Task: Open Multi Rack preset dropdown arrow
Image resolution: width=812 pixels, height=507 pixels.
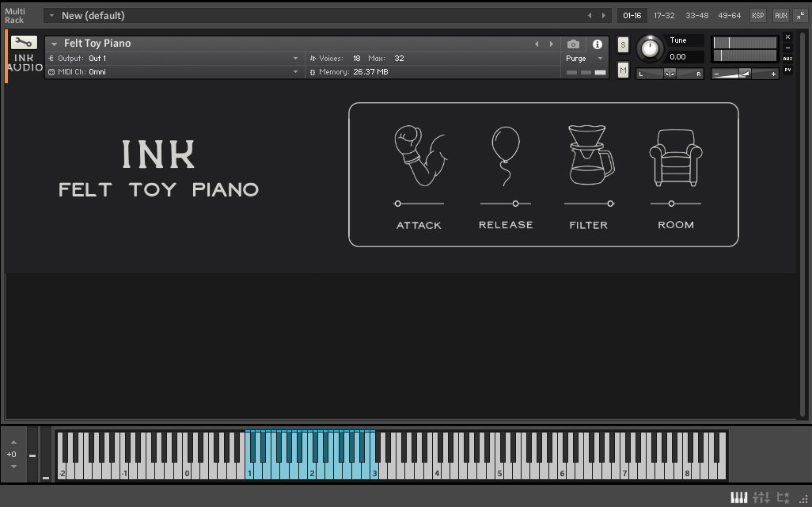Action: click(51, 16)
